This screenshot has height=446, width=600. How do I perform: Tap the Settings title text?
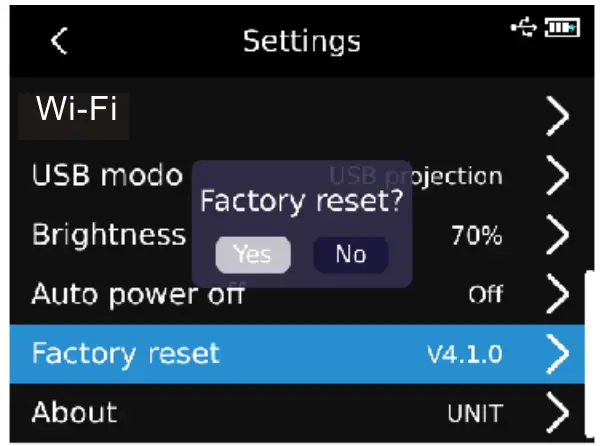coord(301,41)
